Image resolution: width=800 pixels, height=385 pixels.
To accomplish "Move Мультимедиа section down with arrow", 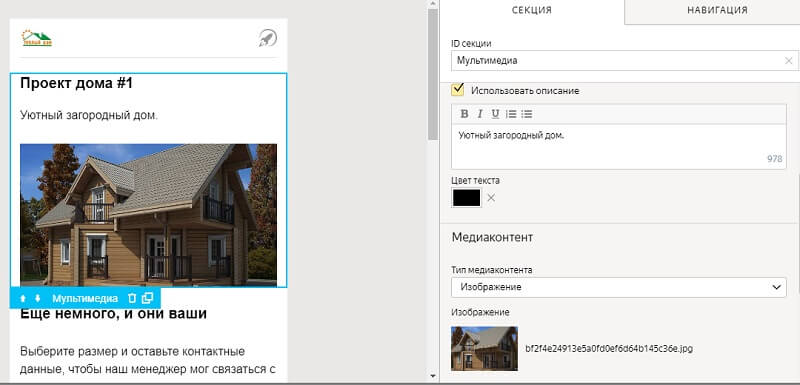I will 37,298.
